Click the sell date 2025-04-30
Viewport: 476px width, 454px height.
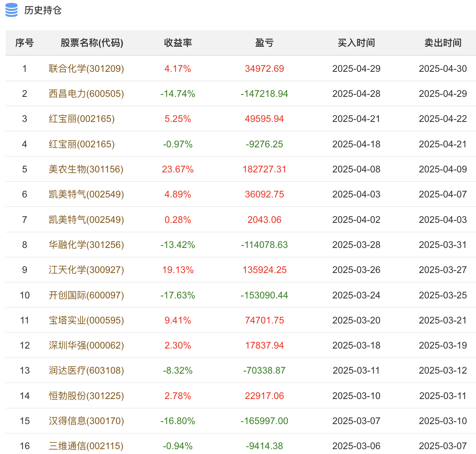click(x=443, y=69)
